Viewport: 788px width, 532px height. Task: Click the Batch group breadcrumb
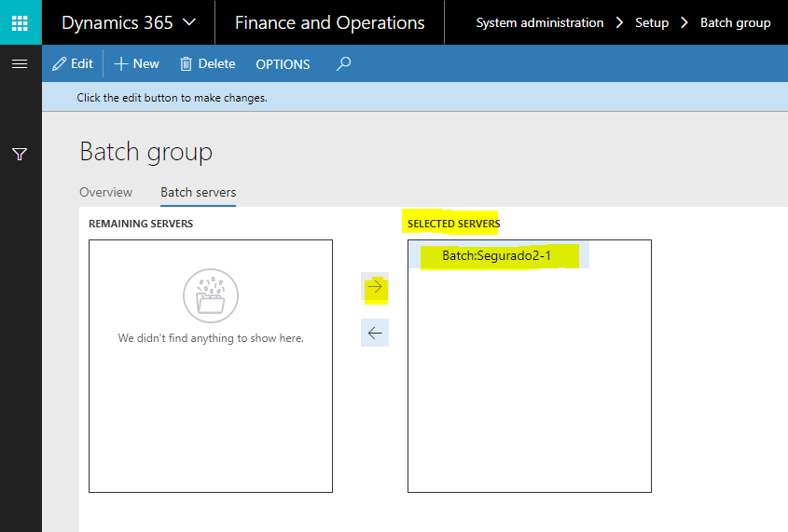(x=735, y=22)
